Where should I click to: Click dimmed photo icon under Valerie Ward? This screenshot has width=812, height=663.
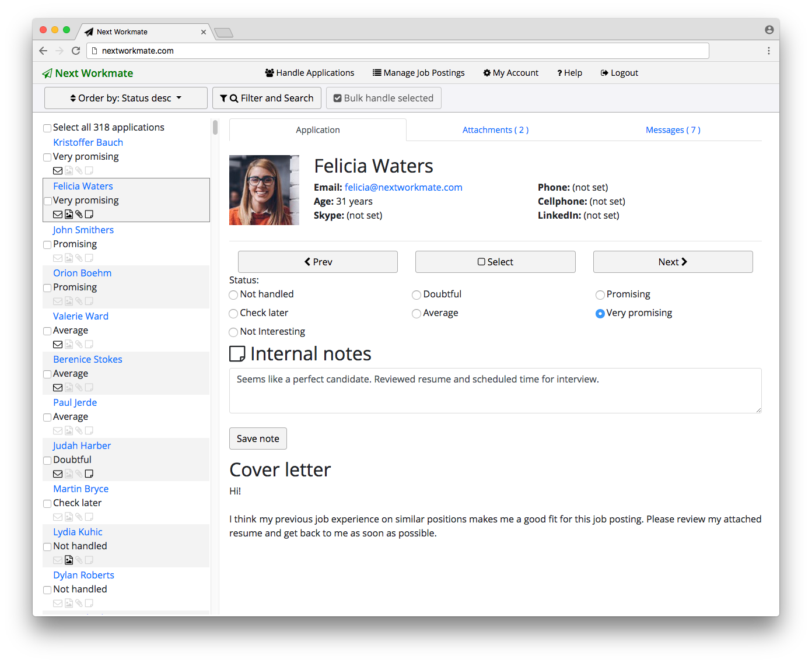69,345
